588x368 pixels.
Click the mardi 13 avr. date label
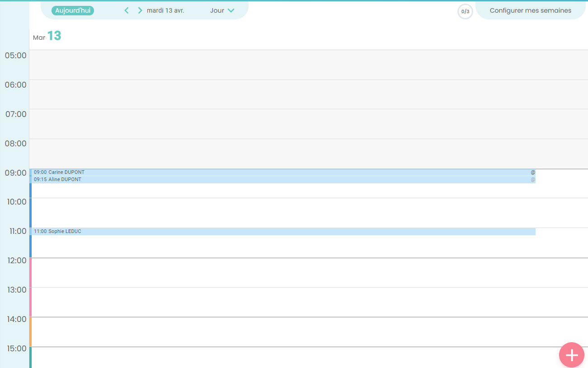tap(165, 10)
